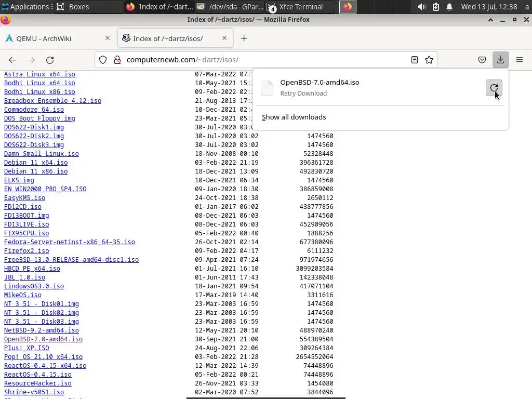Download Debian_11_x64.iso
Screen dimensions: 532x399
point(36,163)
